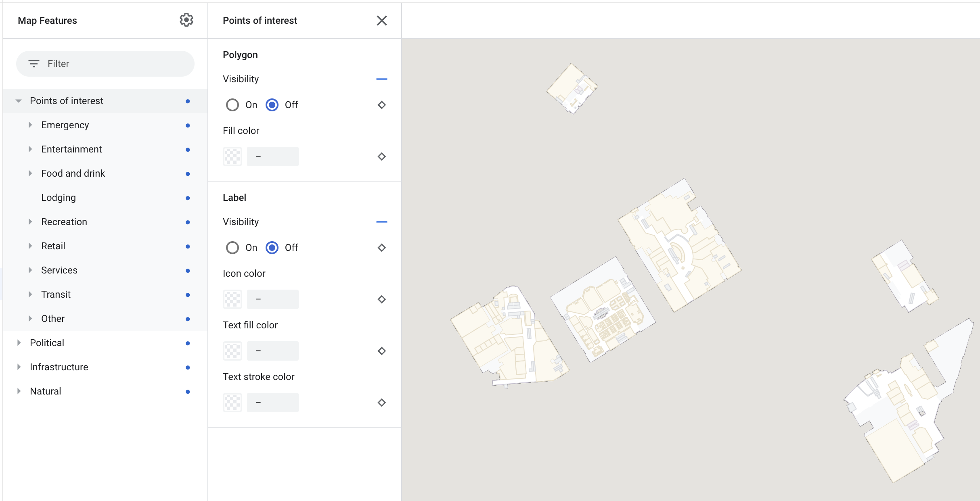Collapse the Points of interest tree
The width and height of the screenshot is (980, 501).
tap(19, 101)
